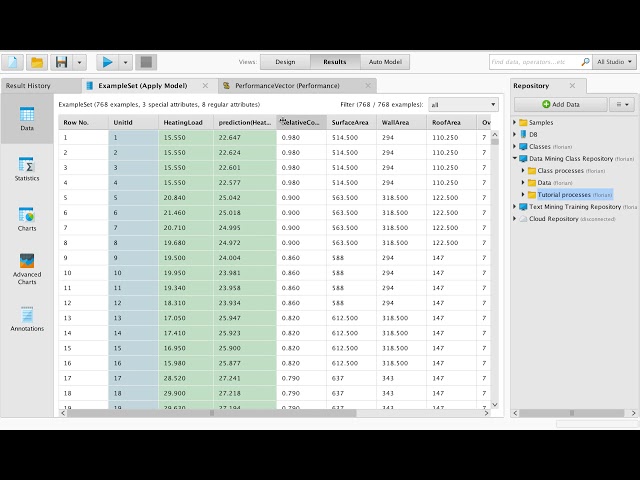The width and height of the screenshot is (640, 480).
Task: Select the Text Mining Training Repository item
Action: pos(578,207)
